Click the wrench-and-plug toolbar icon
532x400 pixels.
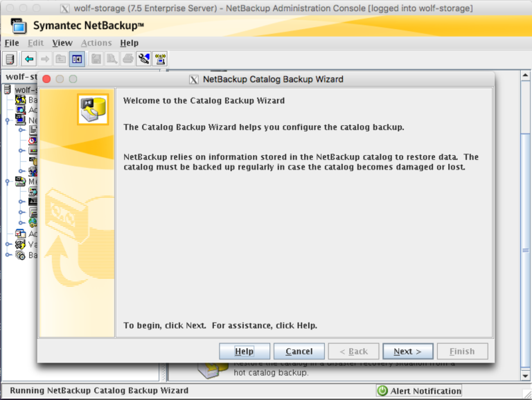pos(144,60)
